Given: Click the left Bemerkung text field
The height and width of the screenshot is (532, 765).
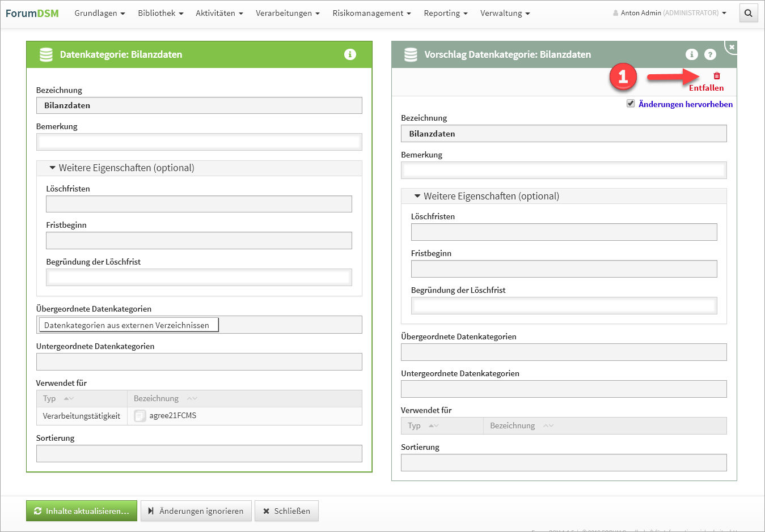Looking at the screenshot, I should pyautogui.click(x=199, y=142).
